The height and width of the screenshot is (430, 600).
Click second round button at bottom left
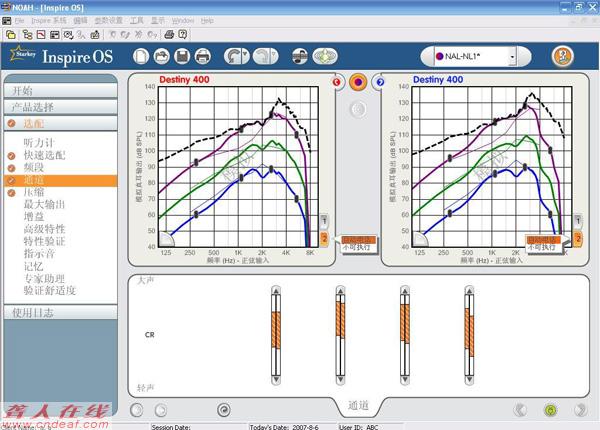point(161,410)
